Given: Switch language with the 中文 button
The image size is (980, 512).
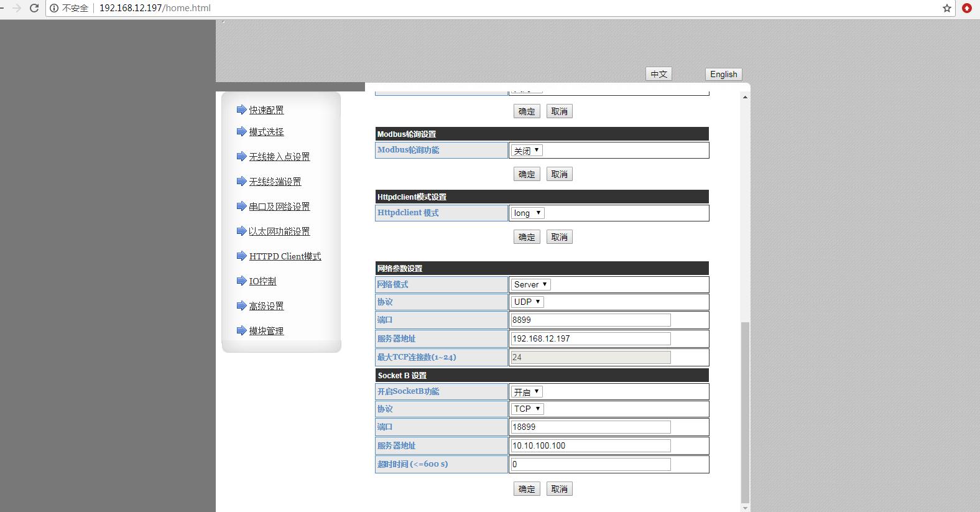Looking at the screenshot, I should click(x=659, y=74).
